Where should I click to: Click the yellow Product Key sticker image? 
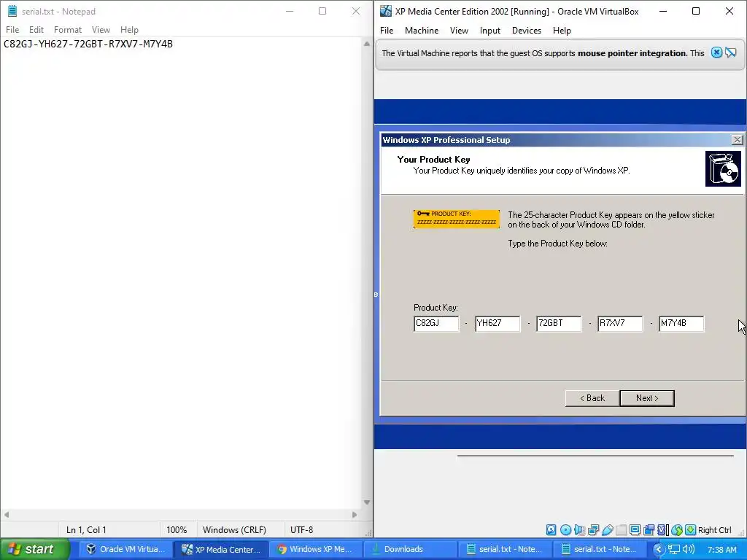coord(457,219)
